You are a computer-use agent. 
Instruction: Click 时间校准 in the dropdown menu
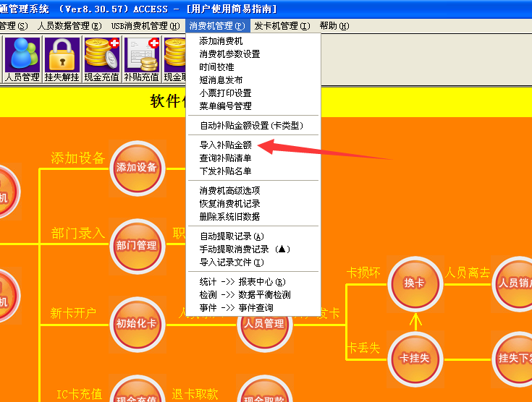(x=216, y=67)
